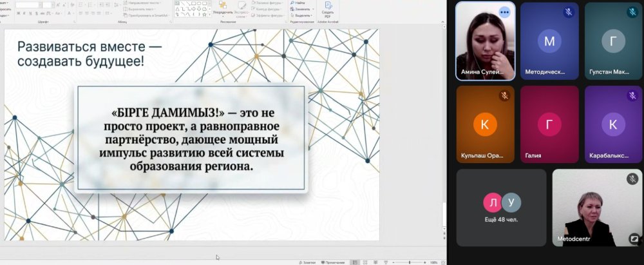Switch to Slide Sorter view
Screen dimensions: 644x265
click(x=365, y=262)
